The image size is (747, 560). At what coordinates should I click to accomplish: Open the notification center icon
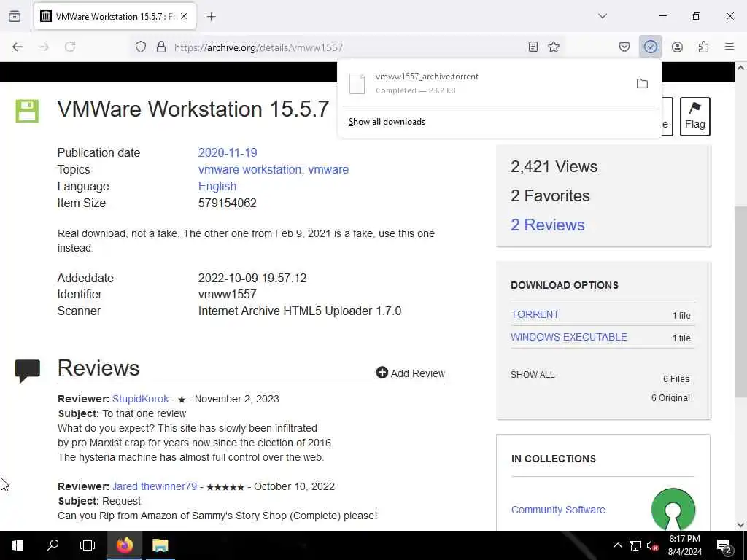pyautogui.click(x=724, y=545)
